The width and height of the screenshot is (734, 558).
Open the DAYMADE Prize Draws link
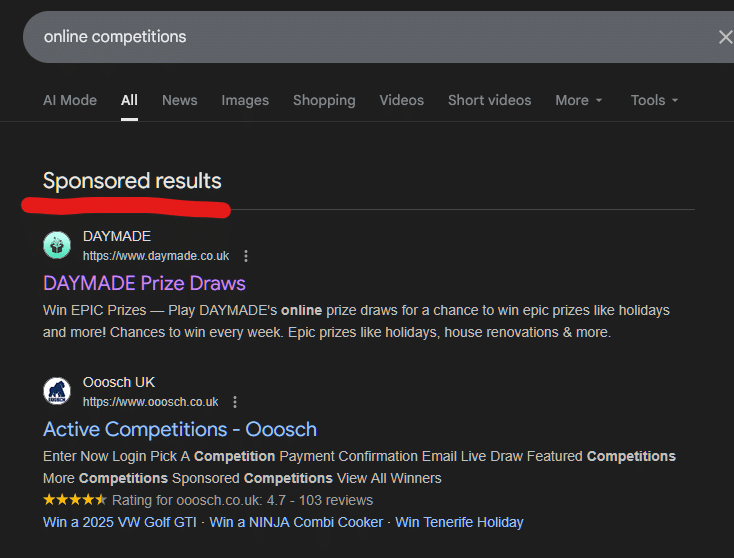click(x=144, y=284)
